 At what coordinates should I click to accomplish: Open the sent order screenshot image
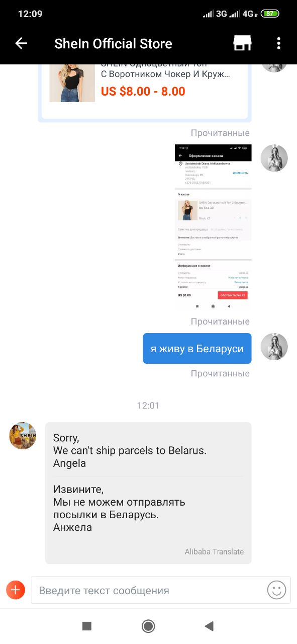pos(213,227)
